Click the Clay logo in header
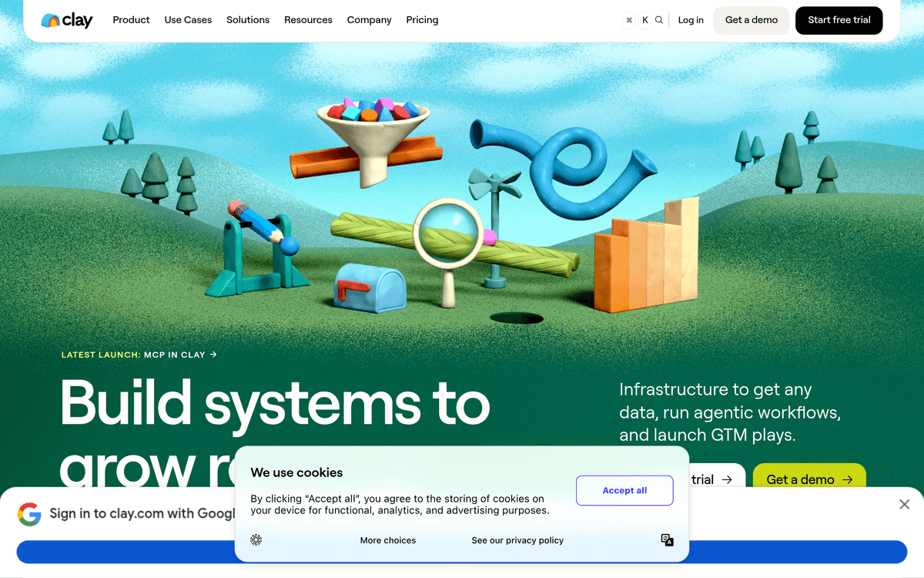 pyautogui.click(x=67, y=20)
